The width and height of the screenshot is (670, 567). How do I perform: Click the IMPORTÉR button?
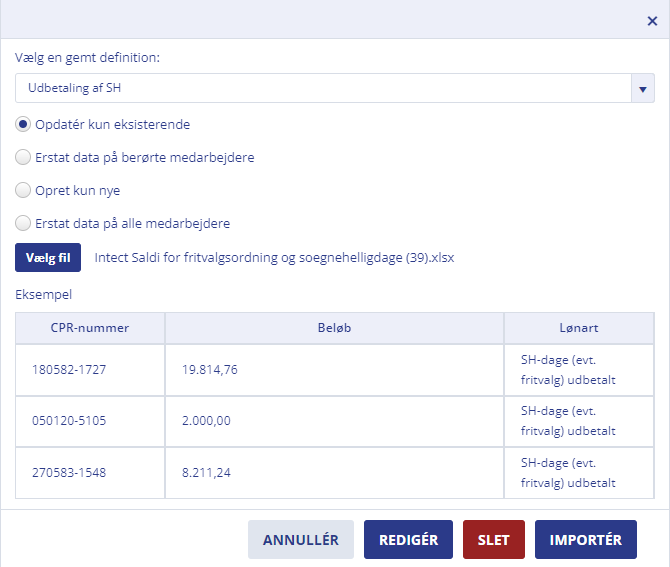pyautogui.click(x=586, y=540)
